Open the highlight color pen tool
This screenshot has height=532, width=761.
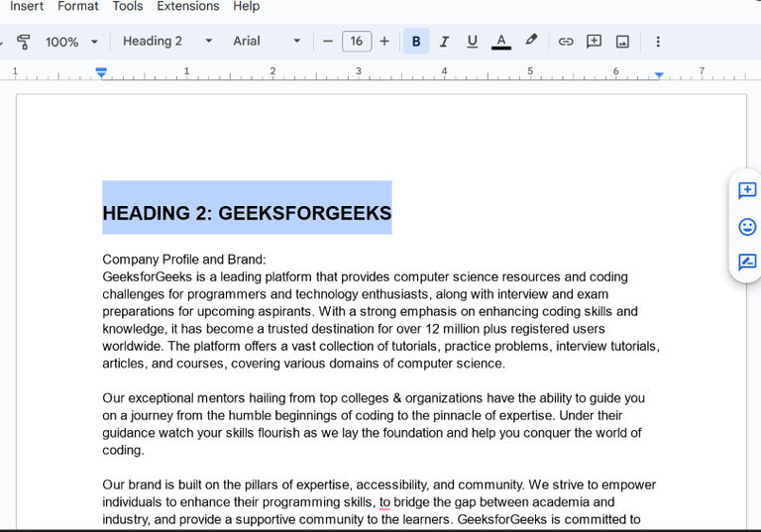pos(531,40)
